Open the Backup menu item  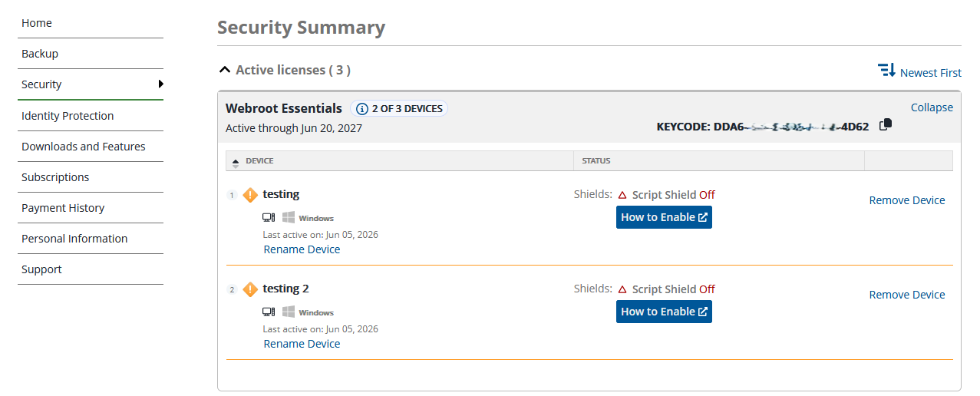point(40,54)
